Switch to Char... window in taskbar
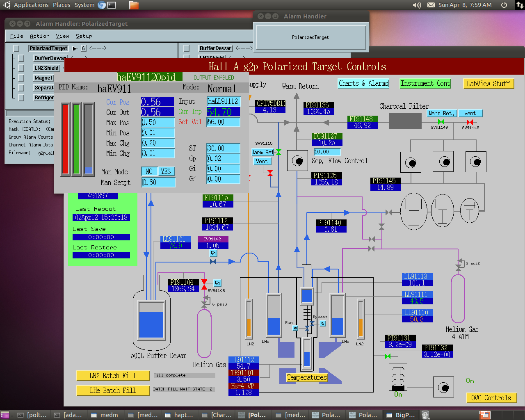The width and height of the screenshot is (525, 420). coord(217,415)
